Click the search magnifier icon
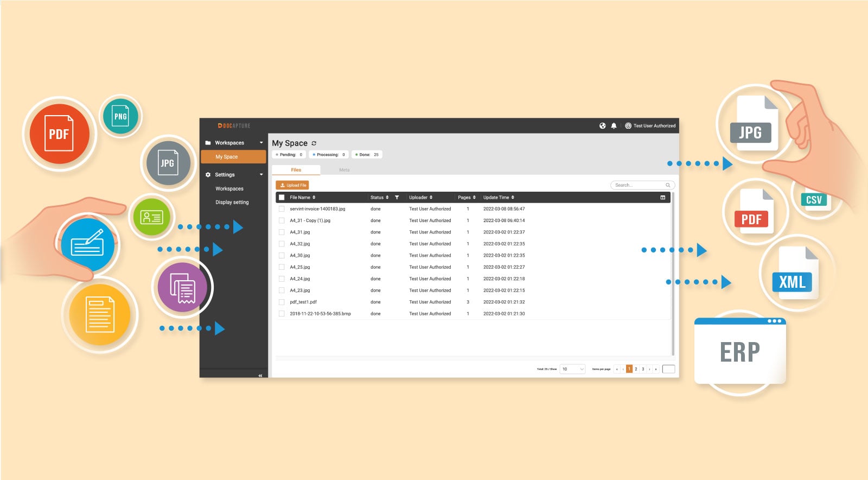This screenshot has width=868, height=480. [x=668, y=185]
